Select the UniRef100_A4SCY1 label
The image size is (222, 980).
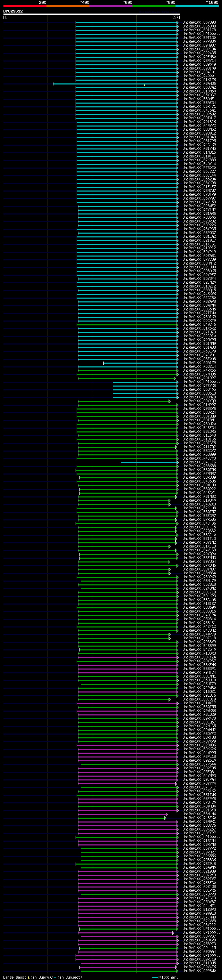(199, 492)
